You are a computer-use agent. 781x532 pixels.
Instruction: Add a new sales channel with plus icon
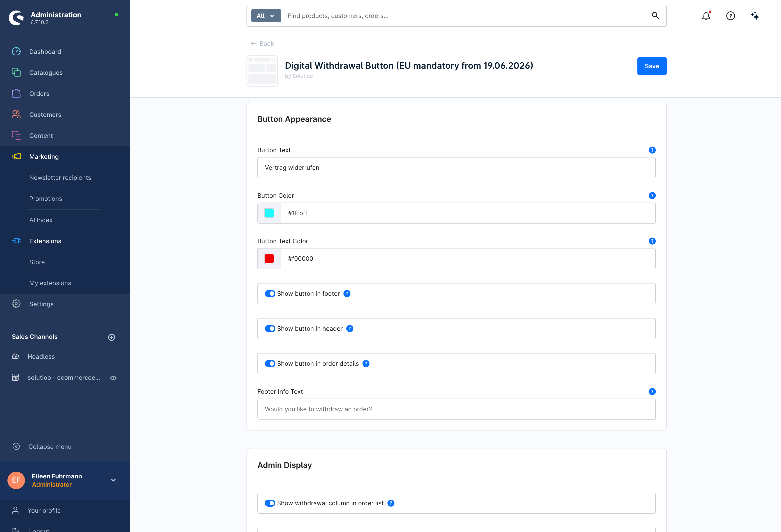112,337
